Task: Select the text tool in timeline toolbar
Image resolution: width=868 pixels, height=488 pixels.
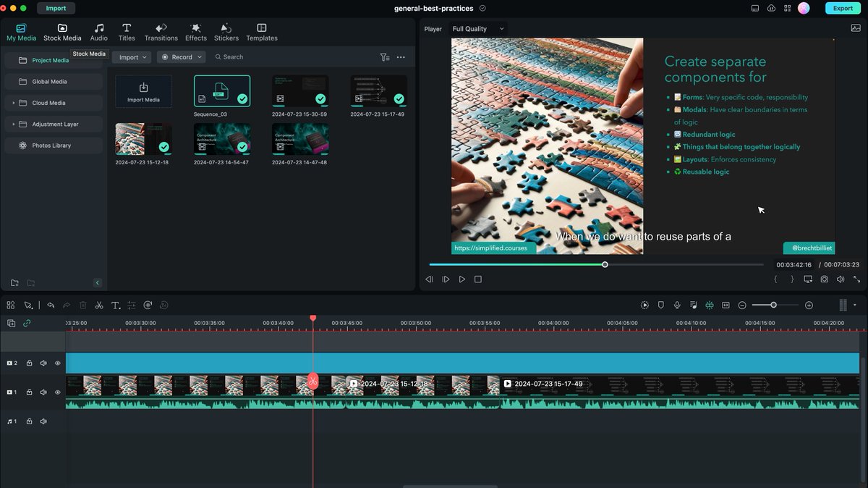Action: click(x=115, y=306)
